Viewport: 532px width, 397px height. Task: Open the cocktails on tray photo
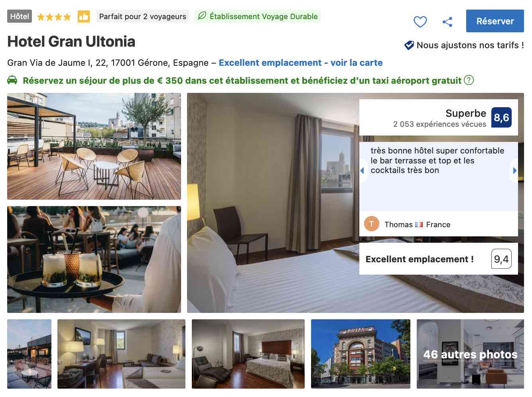(x=94, y=259)
